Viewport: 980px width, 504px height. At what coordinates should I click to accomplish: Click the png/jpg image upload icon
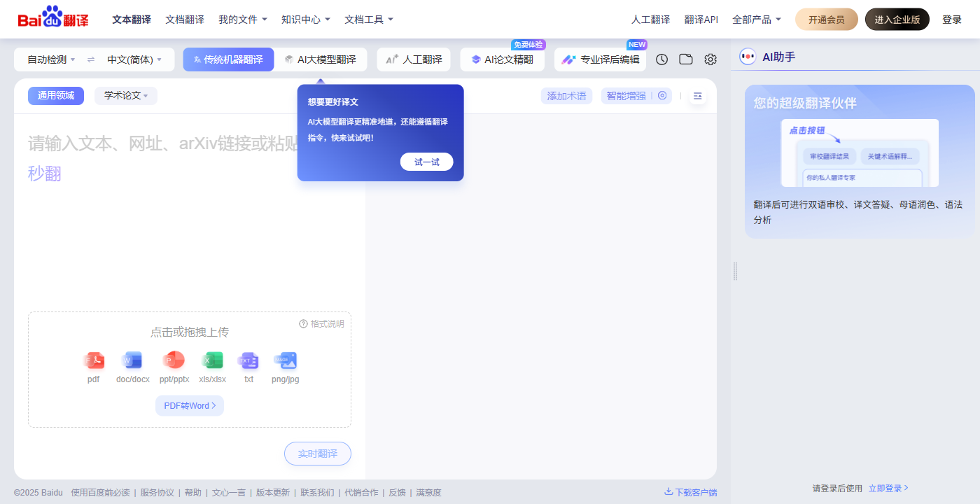pyautogui.click(x=285, y=360)
